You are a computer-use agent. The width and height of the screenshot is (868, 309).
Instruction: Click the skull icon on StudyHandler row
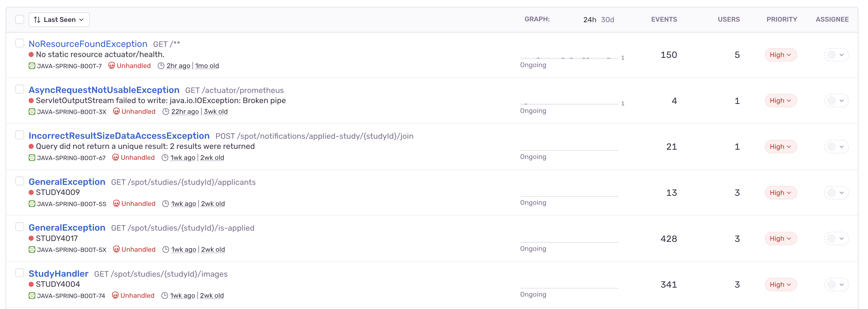coord(115,295)
